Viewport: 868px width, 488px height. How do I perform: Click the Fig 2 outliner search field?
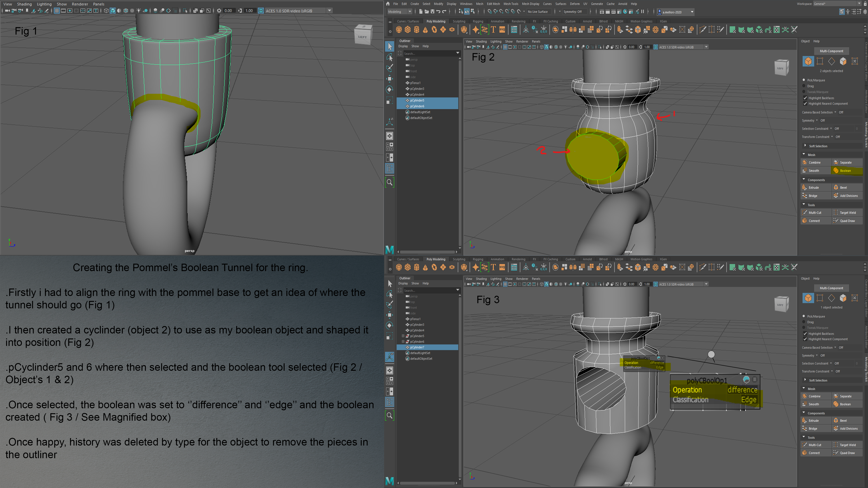[428, 54]
